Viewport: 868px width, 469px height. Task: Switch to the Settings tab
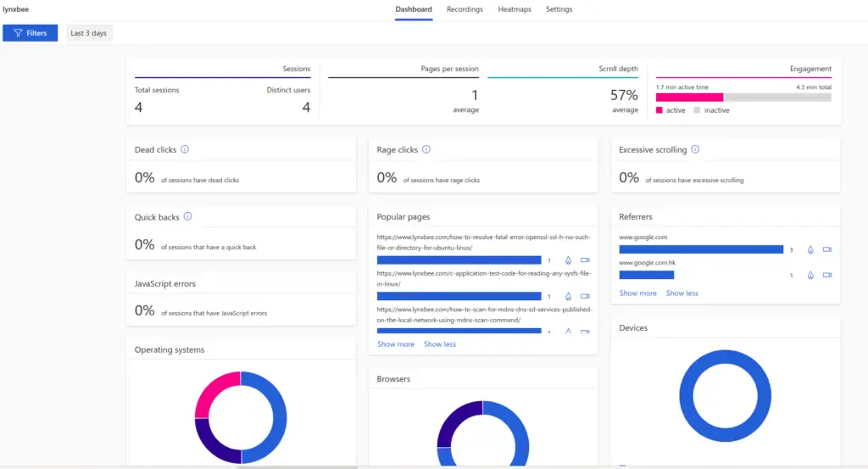559,9
